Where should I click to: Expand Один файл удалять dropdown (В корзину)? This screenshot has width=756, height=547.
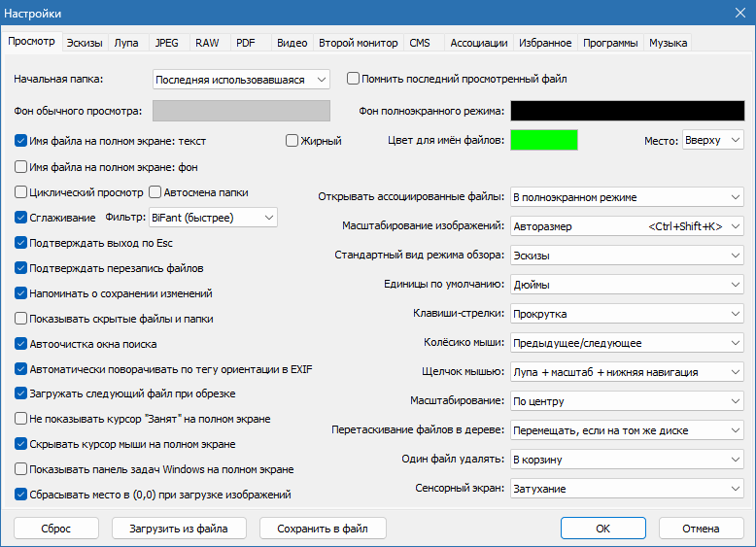point(628,460)
